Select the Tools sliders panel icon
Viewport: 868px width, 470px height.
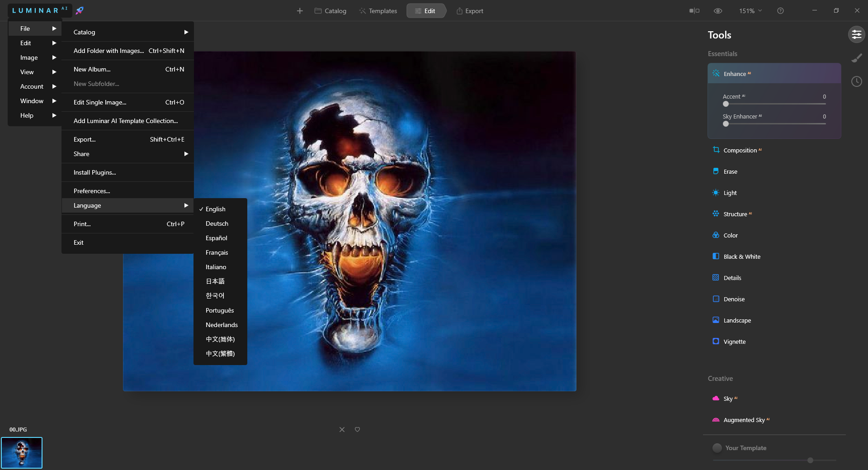pyautogui.click(x=857, y=34)
